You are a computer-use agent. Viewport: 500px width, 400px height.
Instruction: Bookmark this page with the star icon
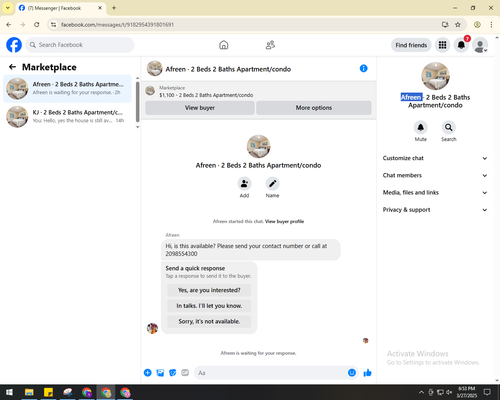[458, 25]
